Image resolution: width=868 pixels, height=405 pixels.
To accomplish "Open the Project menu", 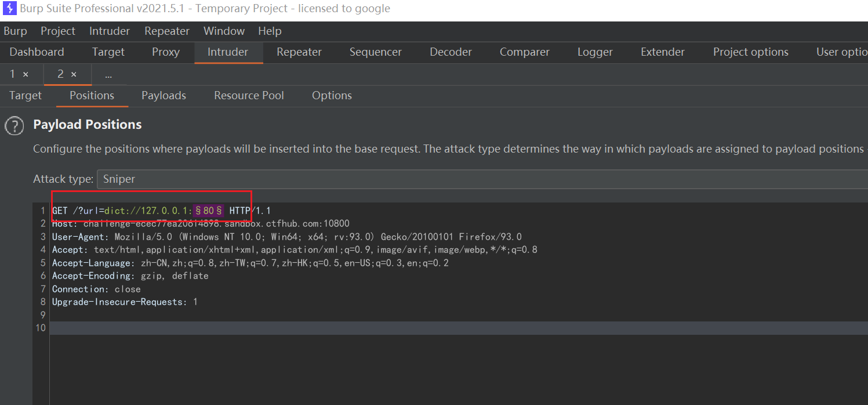I will click(x=58, y=31).
